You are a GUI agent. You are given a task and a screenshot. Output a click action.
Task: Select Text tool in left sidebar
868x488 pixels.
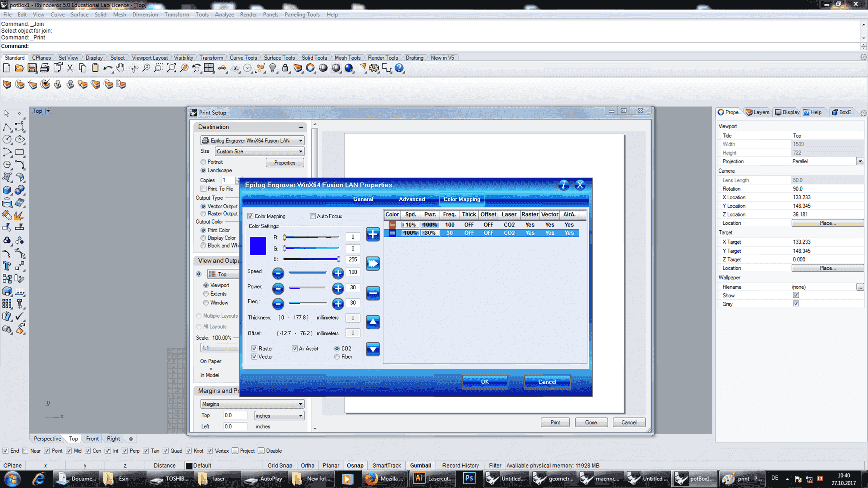point(7,266)
